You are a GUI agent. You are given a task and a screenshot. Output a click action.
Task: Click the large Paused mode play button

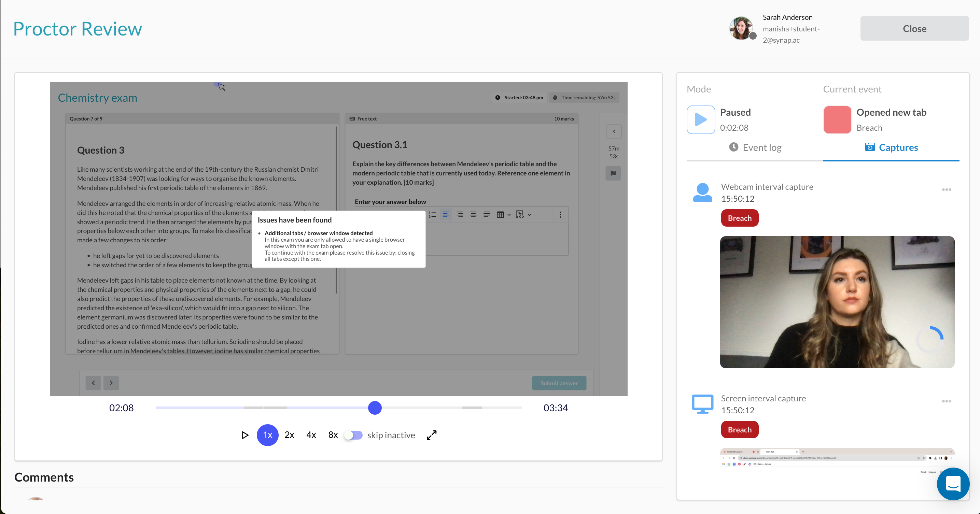pos(700,120)
